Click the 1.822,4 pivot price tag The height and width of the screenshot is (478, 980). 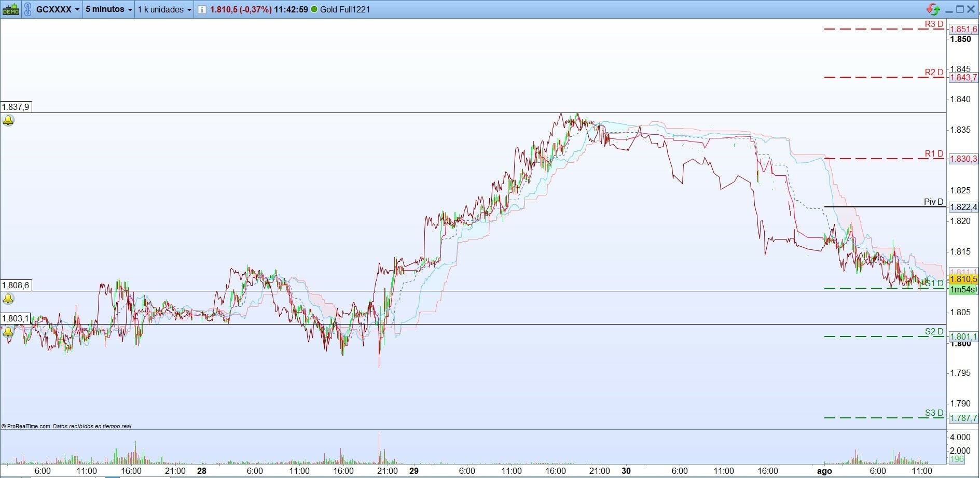[x=963, y=207]
